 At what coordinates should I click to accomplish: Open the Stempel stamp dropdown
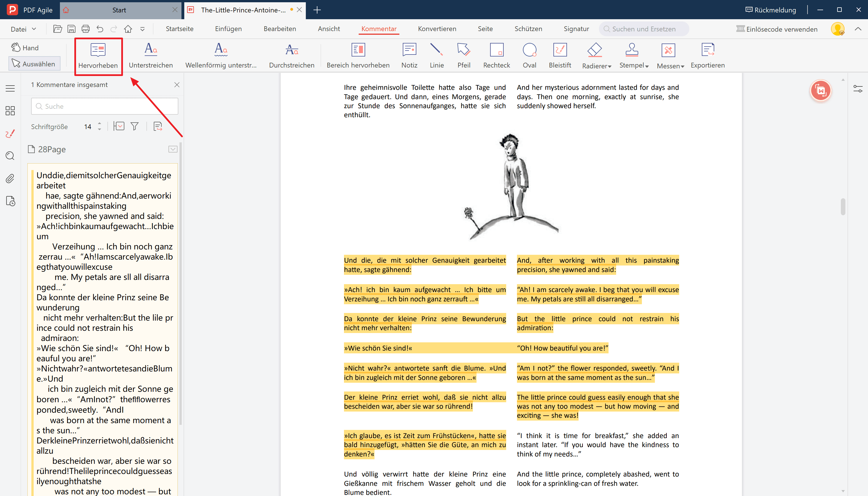tap(633, 56)
